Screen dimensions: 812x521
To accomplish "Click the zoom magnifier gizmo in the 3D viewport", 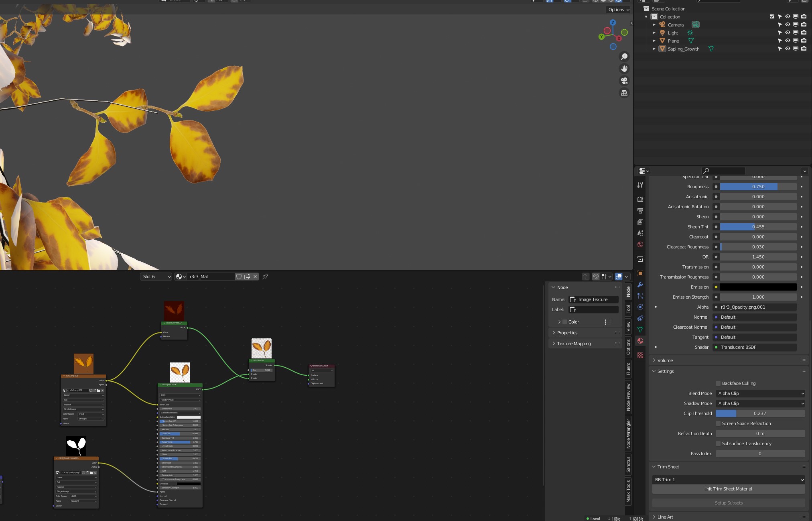I will [x=624, y=56].
